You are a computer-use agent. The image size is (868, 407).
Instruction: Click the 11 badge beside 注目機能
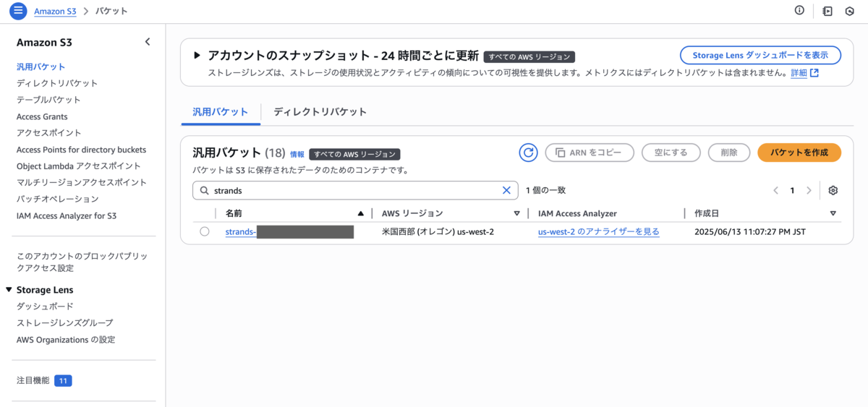(x=63, y=380)
